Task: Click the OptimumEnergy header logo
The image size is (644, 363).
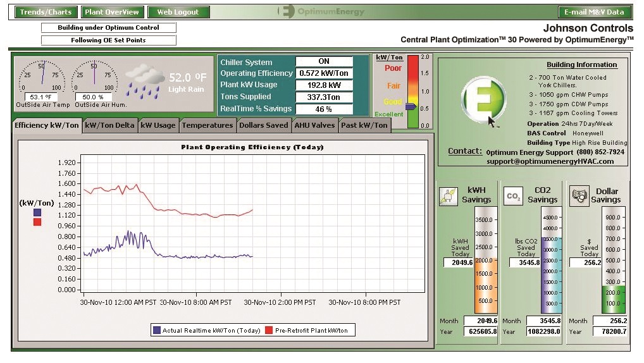Action: [x=321, y=11]
